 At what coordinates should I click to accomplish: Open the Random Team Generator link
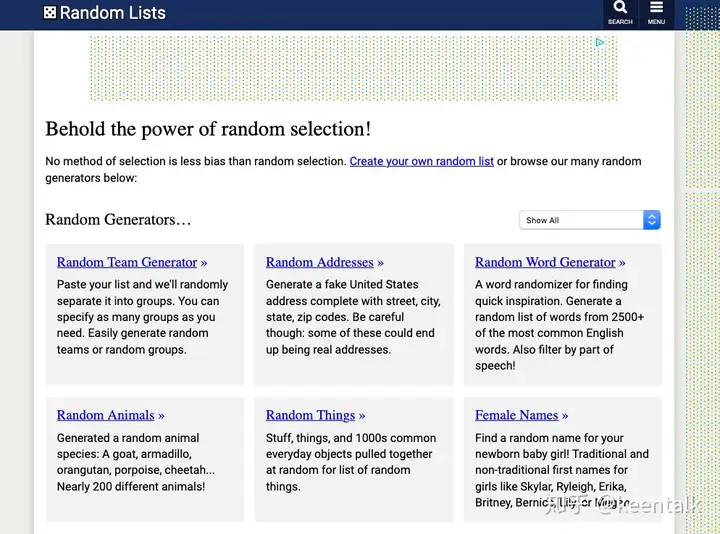point(127,262)
